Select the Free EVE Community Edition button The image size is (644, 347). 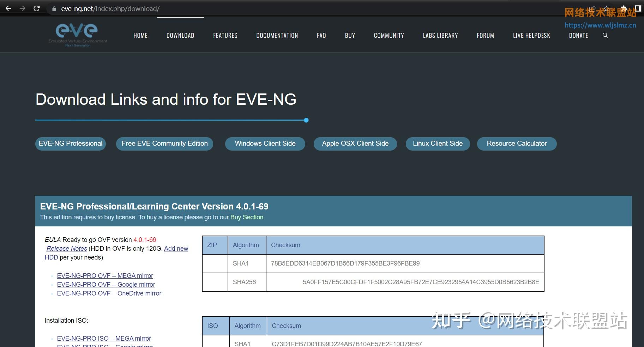point(164,144)
